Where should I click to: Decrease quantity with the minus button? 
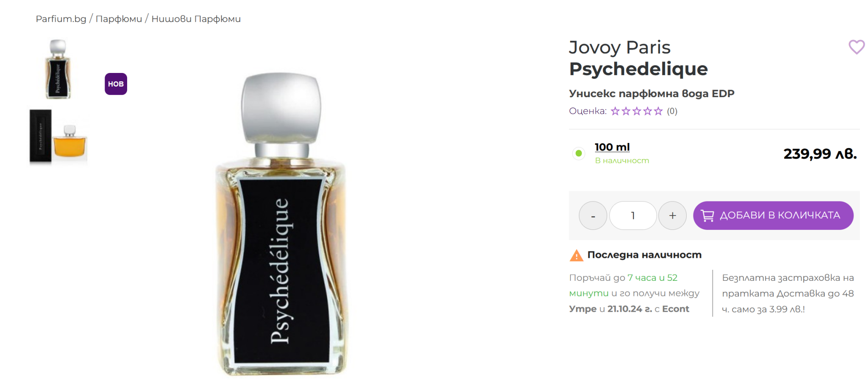(593, 215)
